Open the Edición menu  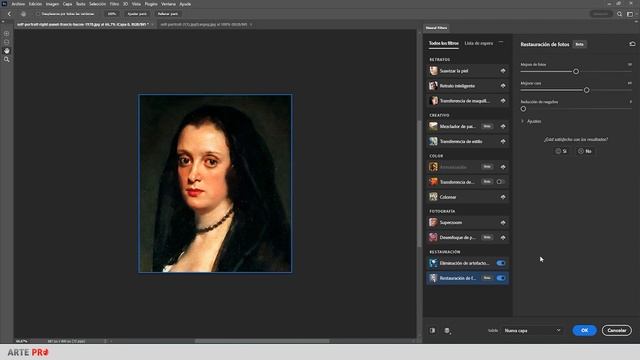[x=35, y=4]
